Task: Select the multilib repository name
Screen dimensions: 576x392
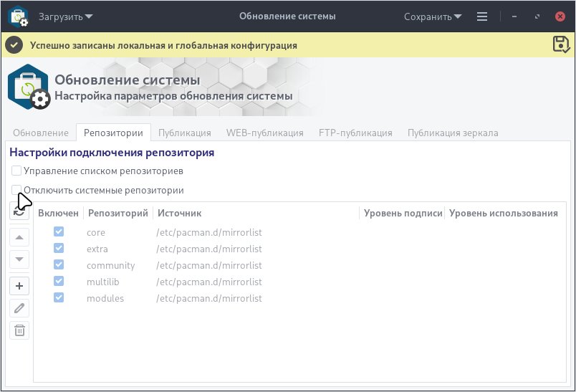Action: pos(103,282)
